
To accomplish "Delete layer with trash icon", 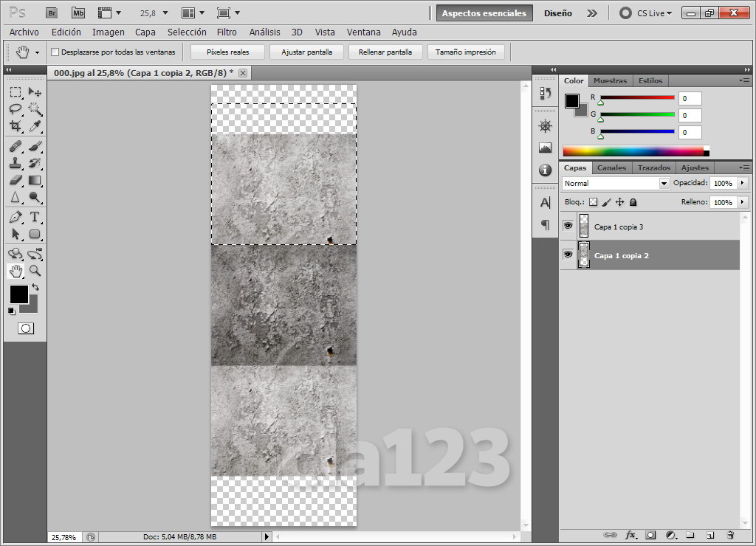I will coord(730,535).
